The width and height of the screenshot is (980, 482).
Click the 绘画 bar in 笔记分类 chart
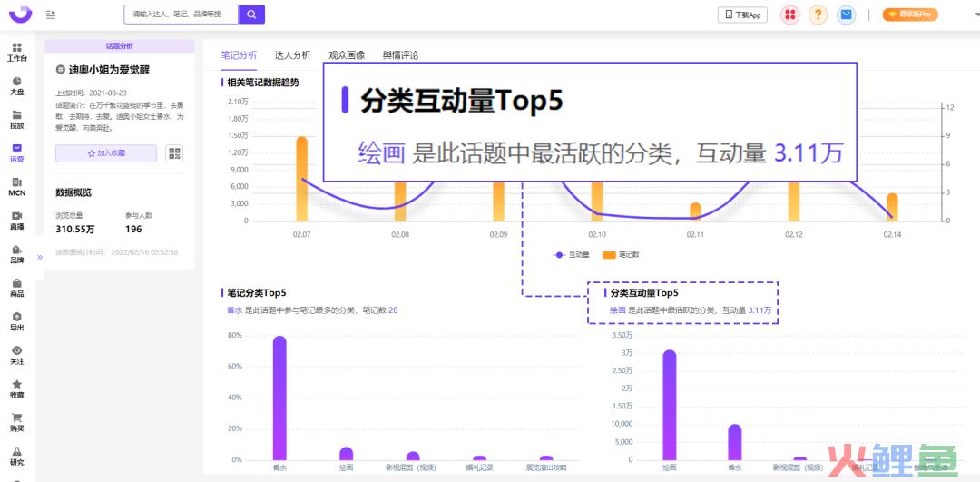(347, 454)
